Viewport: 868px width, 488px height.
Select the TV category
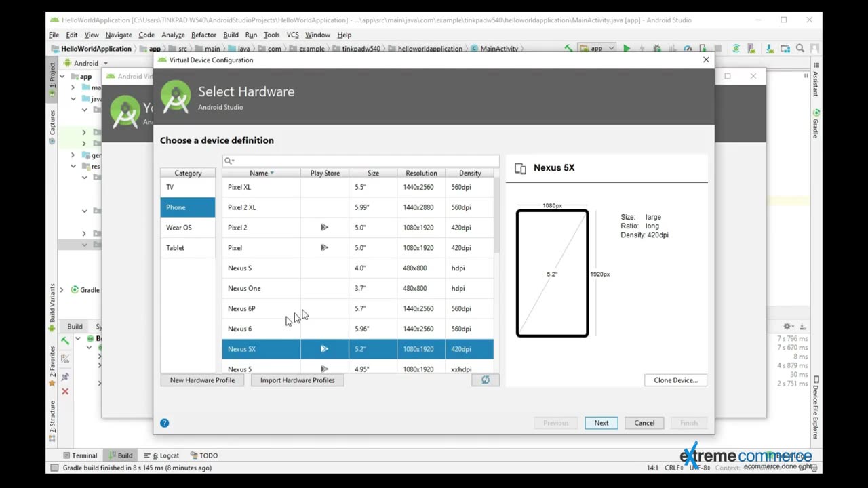coord(188,187)
